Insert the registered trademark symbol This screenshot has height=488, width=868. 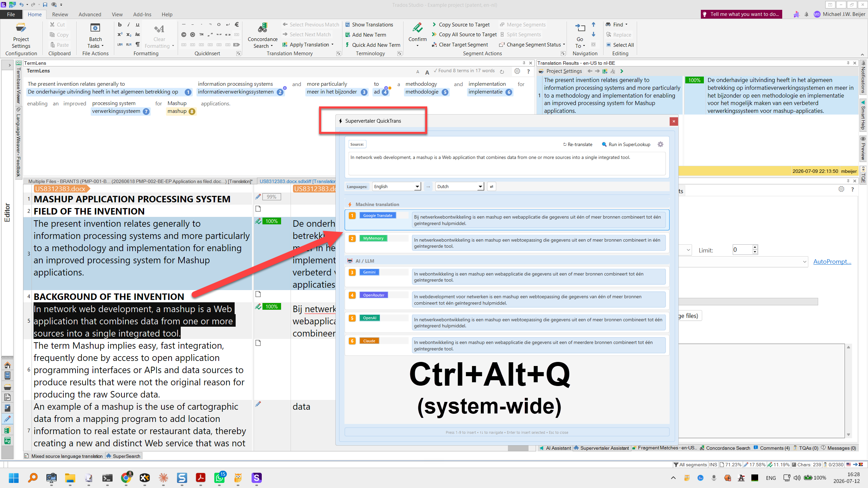192,35
